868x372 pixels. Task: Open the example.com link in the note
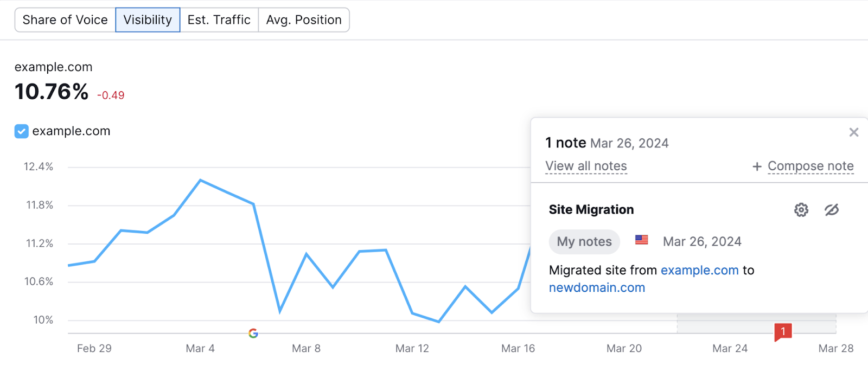point(700,270)
